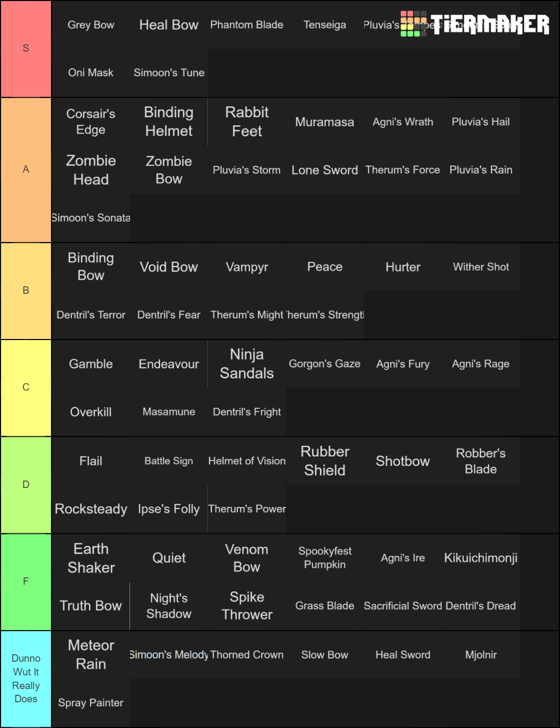This screenshot has width=560, height=728.
Task: Select the Rocksteady tile in D tier
Action: (91, 509)
